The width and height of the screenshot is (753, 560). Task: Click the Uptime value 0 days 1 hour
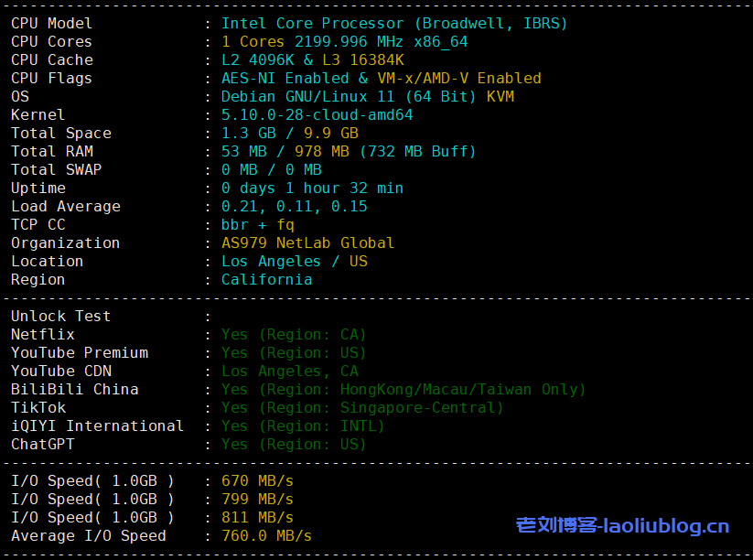click(x=312, y=188)
